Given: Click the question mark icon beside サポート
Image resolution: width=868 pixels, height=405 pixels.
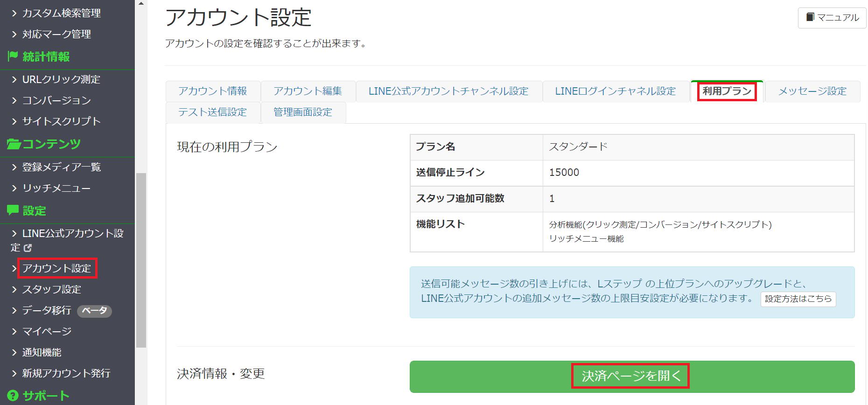Looking at the screenshot, I should pos(13,396).
